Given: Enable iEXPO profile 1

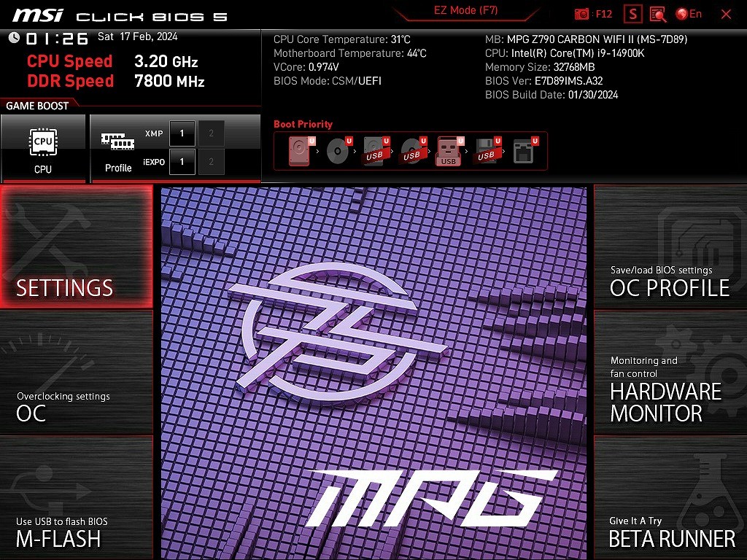Looking at the screenshot, I should [182, 162].
